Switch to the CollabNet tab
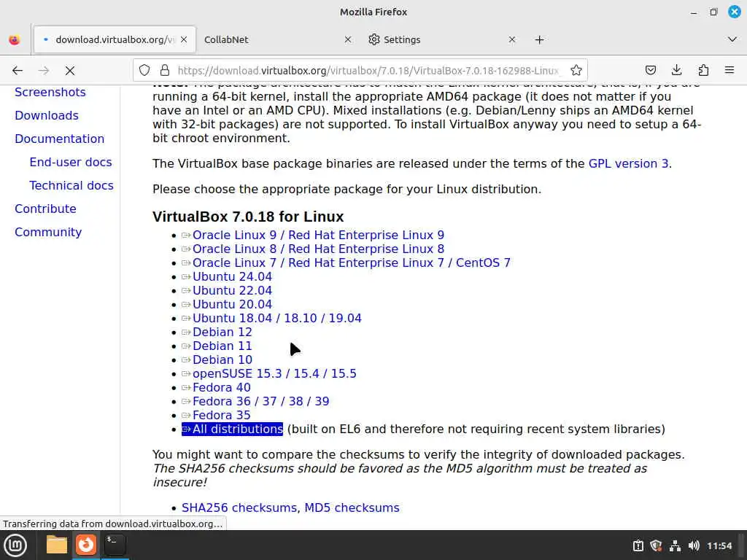Screen dimensions: 747x560 (x=278, y=39)
